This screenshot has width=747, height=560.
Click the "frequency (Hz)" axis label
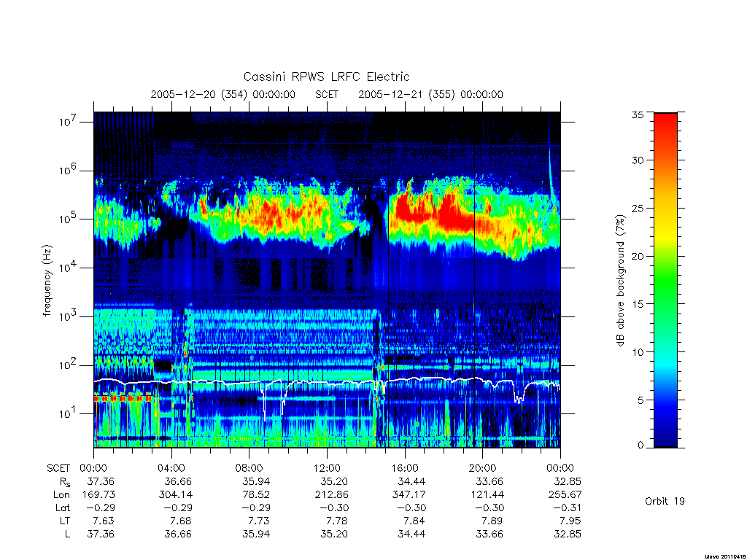(47, 281)
